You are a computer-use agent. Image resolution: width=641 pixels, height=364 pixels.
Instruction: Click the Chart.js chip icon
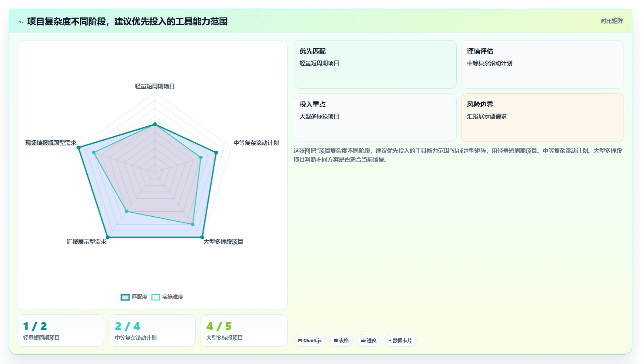click(x=300, y=340)
